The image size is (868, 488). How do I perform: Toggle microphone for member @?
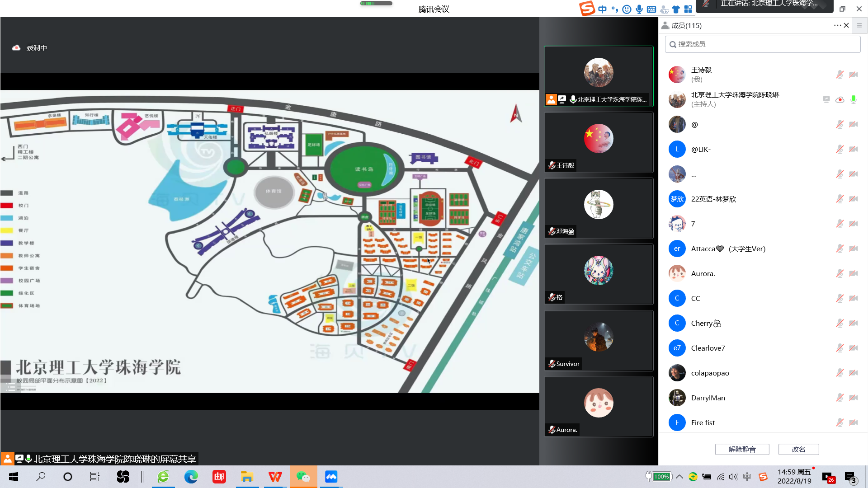[840, 124]
